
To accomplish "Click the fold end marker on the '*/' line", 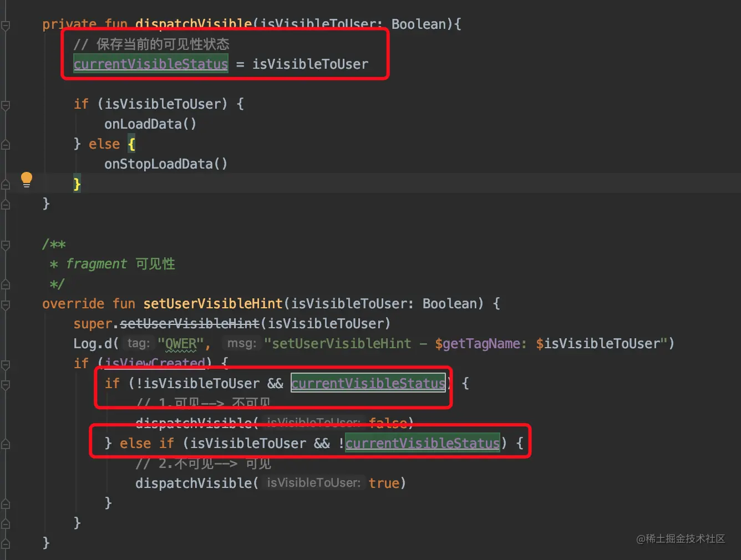I will click(6, 285).
